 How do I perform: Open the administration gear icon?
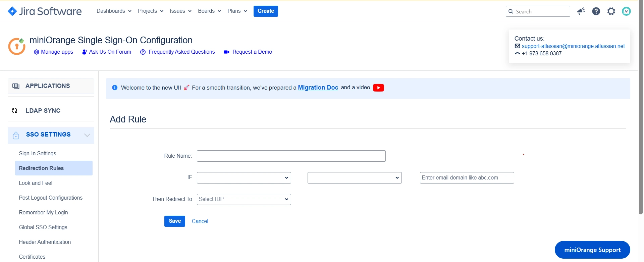click(x=611, y=11)
